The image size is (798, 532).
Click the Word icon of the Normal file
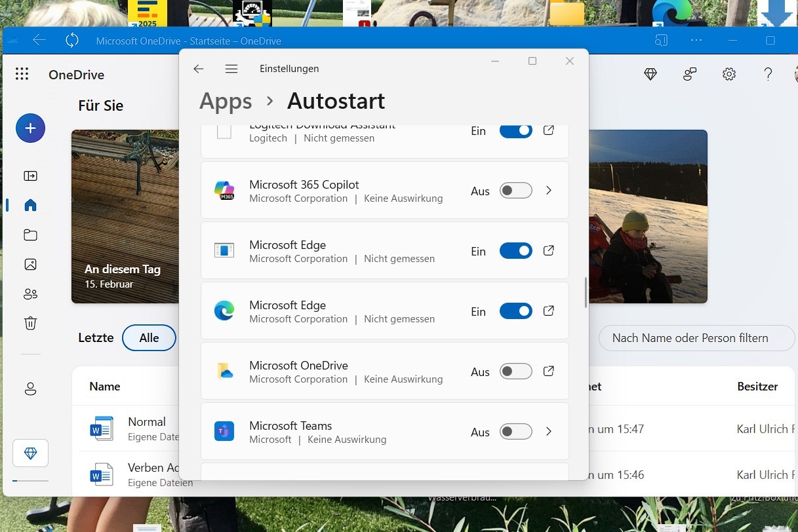coord(102,429)
